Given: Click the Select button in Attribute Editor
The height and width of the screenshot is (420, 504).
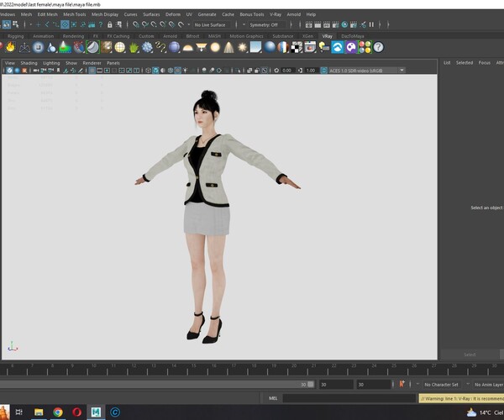Looking at the screenshot, I should click(470, 354).
